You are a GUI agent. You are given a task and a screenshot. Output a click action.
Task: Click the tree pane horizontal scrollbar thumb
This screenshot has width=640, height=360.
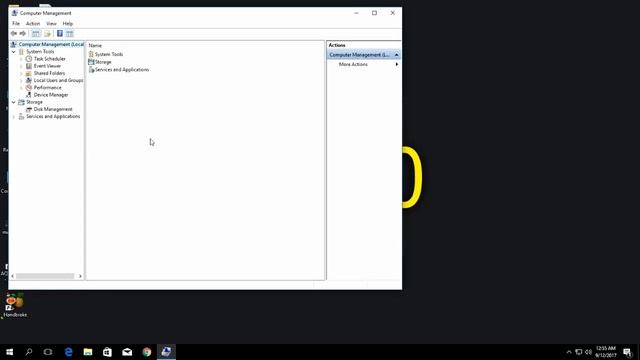[x=45, y=276]
